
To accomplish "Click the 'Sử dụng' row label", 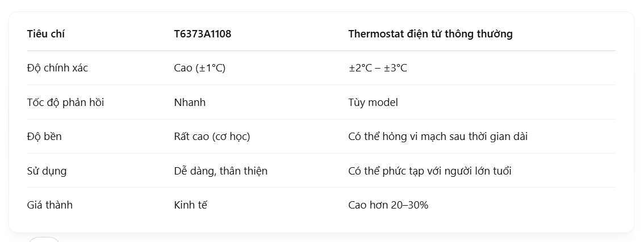I will [47, 171].
